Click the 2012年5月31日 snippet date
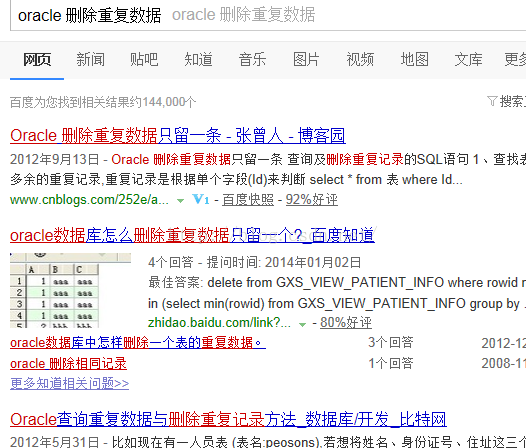Image resolution: width=526 pixels, height=448 pixels. tap(55, 442)
